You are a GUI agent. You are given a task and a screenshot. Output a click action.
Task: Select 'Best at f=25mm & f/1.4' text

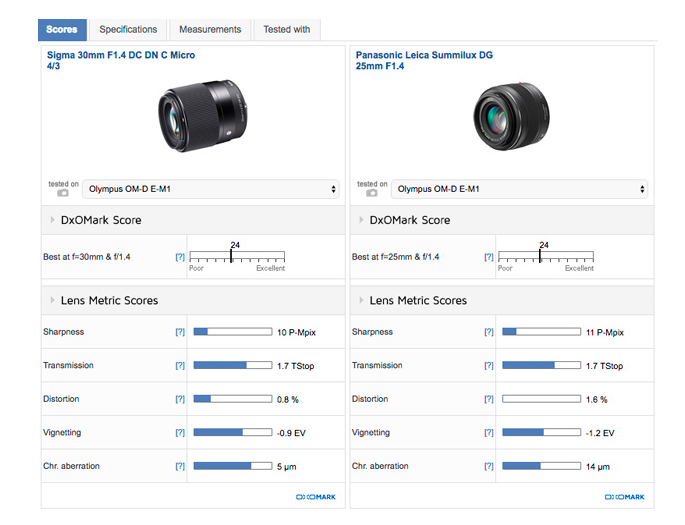pos(395,257)
